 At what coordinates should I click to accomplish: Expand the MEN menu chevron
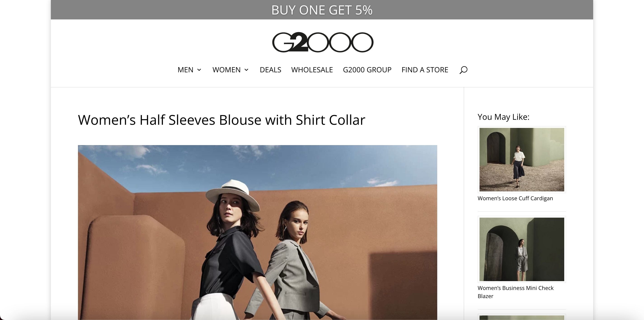199,70
